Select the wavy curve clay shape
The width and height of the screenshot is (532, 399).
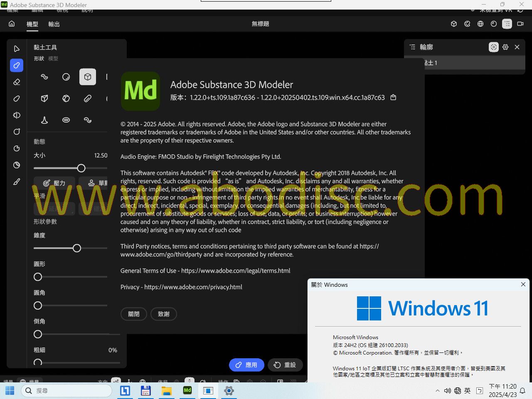pos(88,120)
